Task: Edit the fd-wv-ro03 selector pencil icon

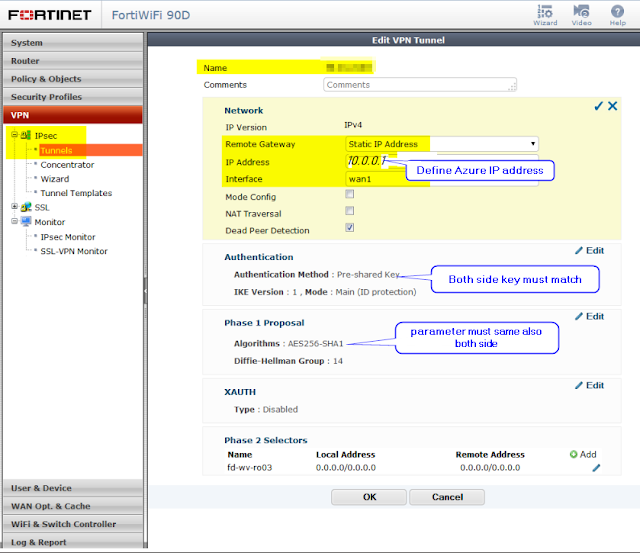Action: point(596,468)
